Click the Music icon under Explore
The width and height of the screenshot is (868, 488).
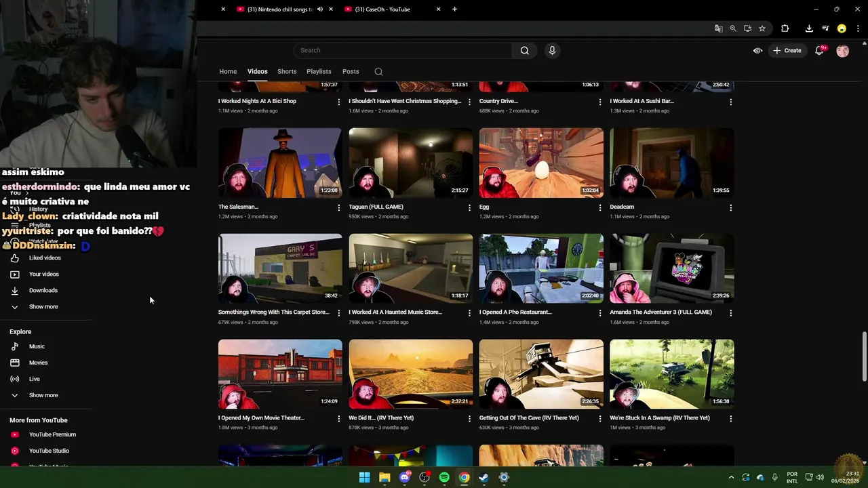click(x=14, y=347)
